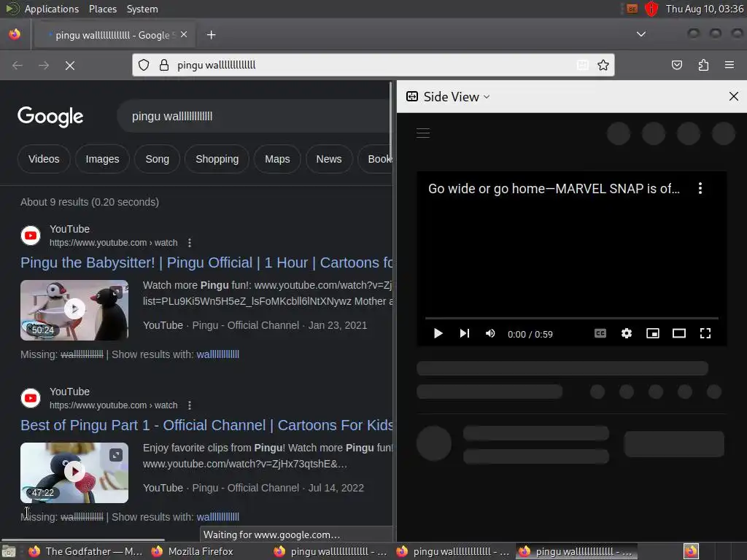This screenshot has width=747, height=560.
Task: Show results with walllll under first result
Action: point(217,354)
